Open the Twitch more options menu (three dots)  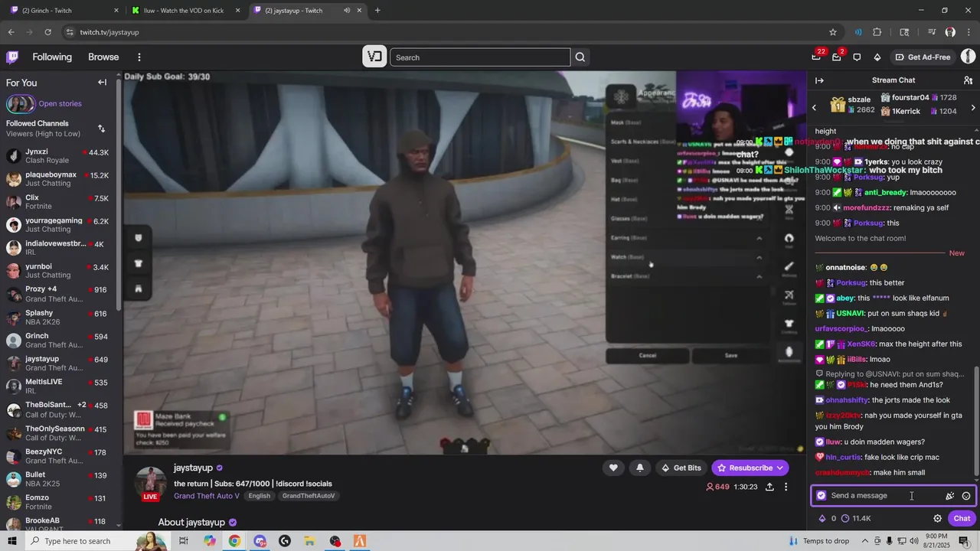point(139,57)
